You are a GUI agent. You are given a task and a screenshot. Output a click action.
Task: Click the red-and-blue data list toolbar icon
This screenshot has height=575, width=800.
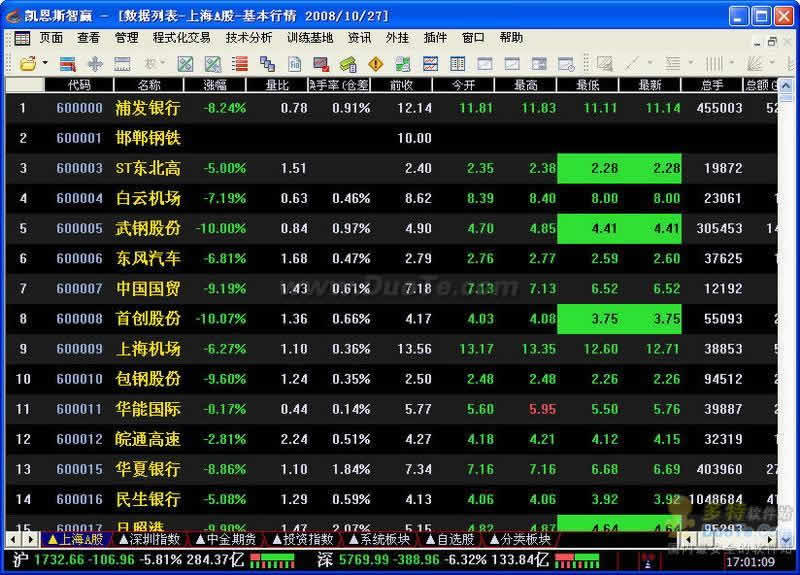tap(67, 64)
